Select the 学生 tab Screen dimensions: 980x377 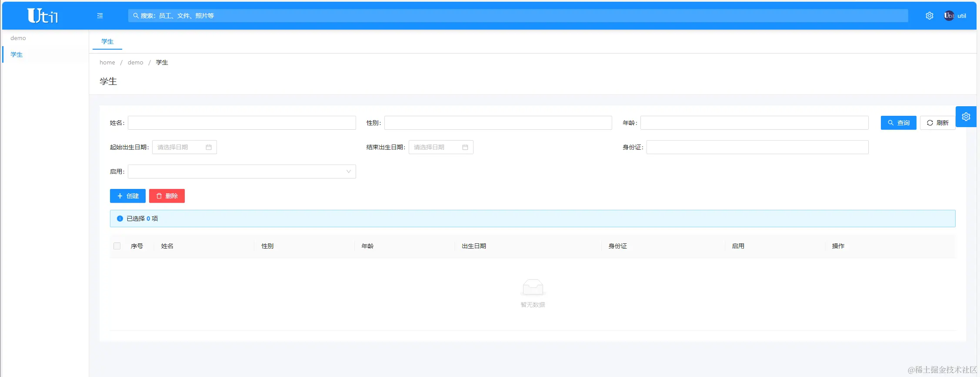coord(107,41)
